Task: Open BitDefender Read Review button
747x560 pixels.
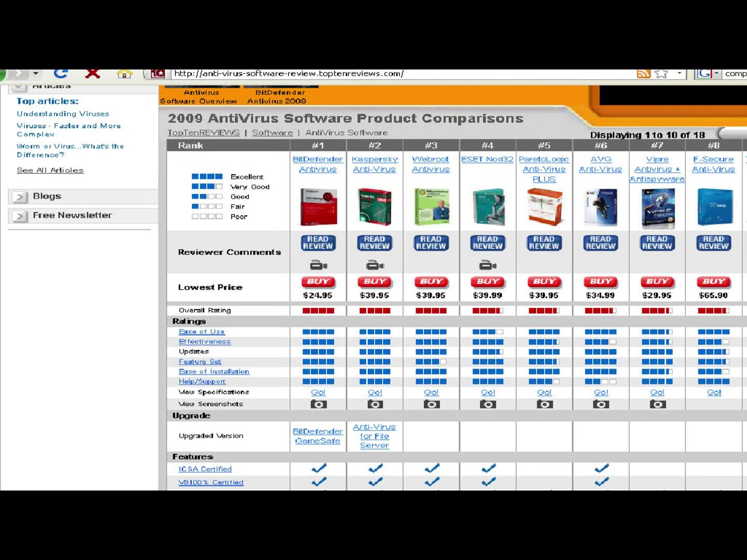Action: coord(319,243)
